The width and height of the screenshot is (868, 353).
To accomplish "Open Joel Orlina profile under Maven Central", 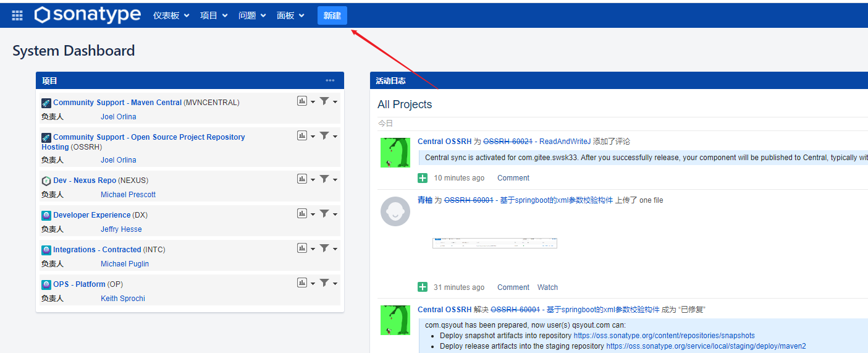I will tap(119, 117).
